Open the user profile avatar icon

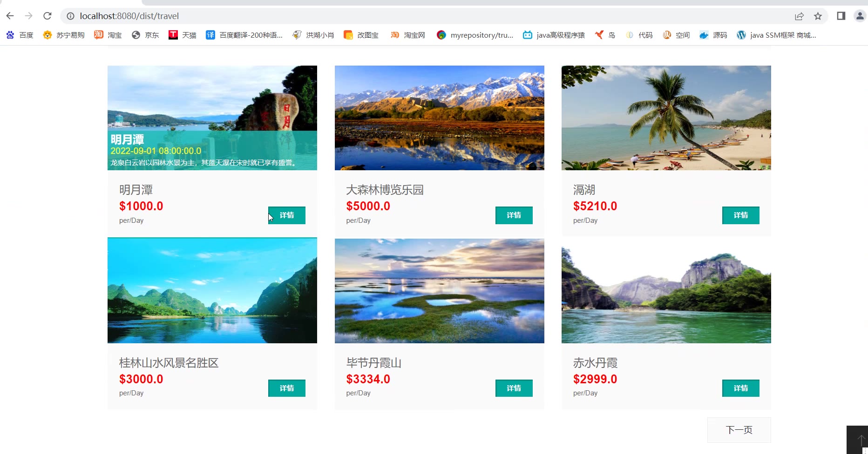860,16
